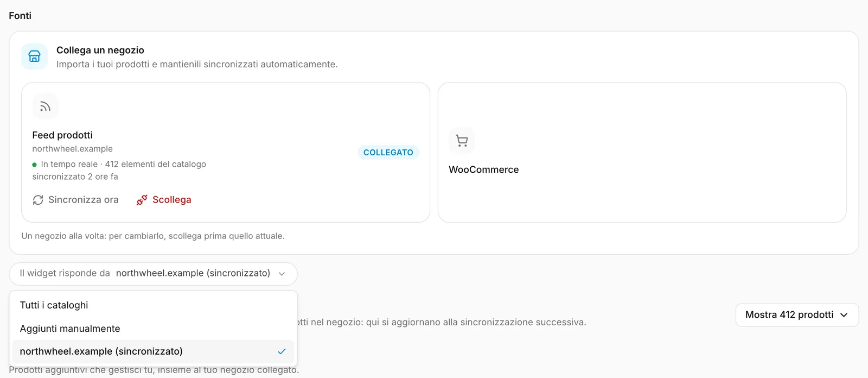This screenshot has height=378, width=868.
Task: Open the 'Il widget risponde da' dropdown
Action: (153, 274)
